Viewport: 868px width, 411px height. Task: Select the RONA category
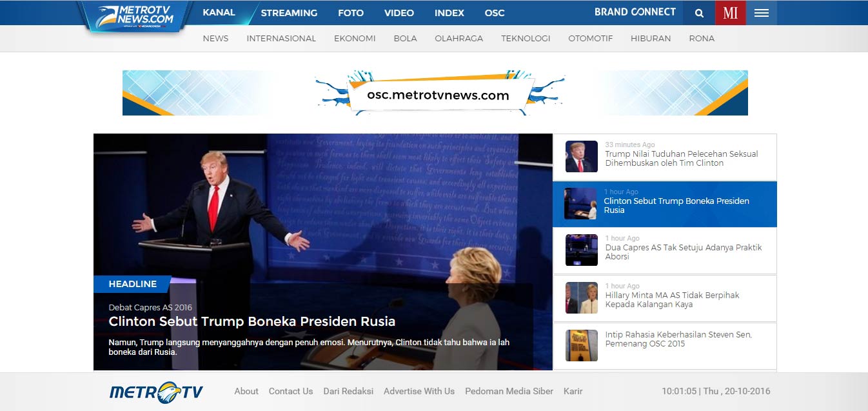702,39
